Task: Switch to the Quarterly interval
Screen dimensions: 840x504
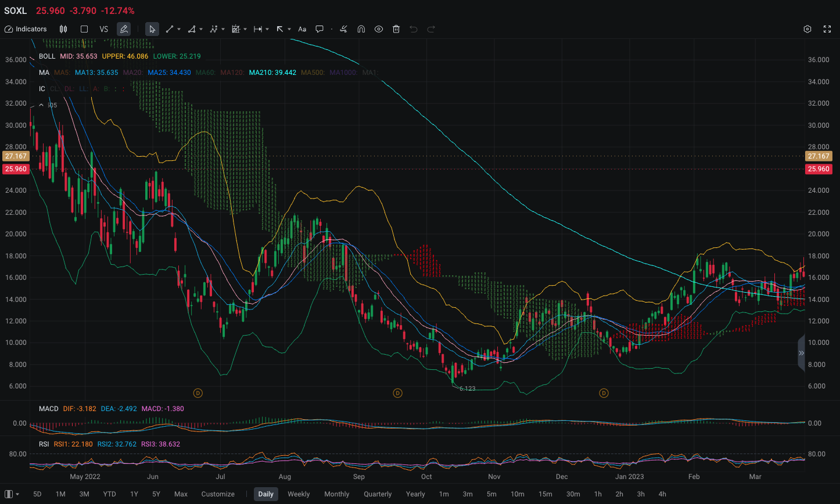Action: [378, 494]
